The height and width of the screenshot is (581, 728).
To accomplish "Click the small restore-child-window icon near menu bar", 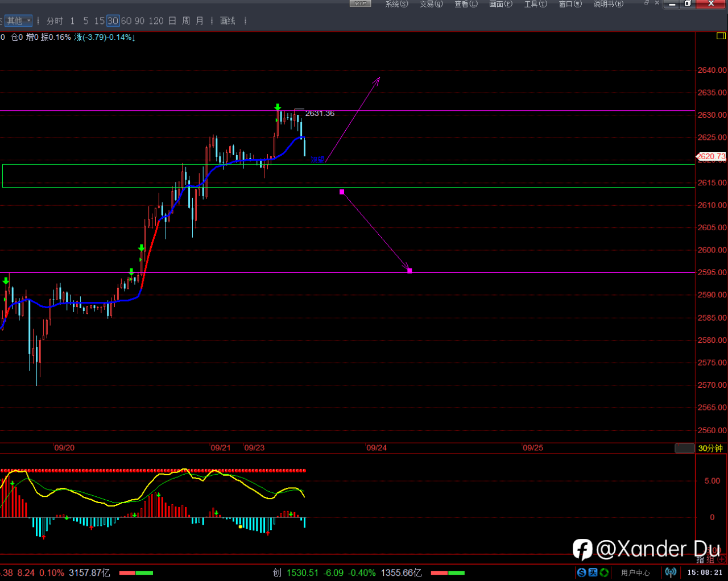I will [x=647, y=3].
